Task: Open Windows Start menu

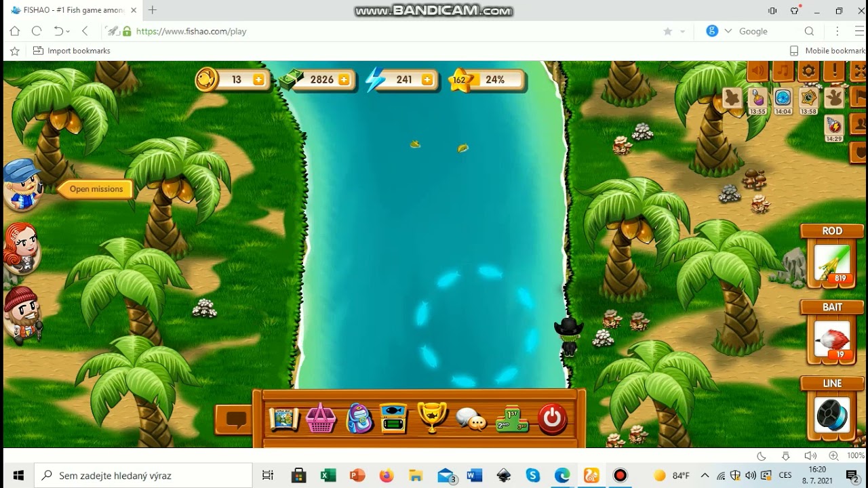Action: [x=18, y=476]
